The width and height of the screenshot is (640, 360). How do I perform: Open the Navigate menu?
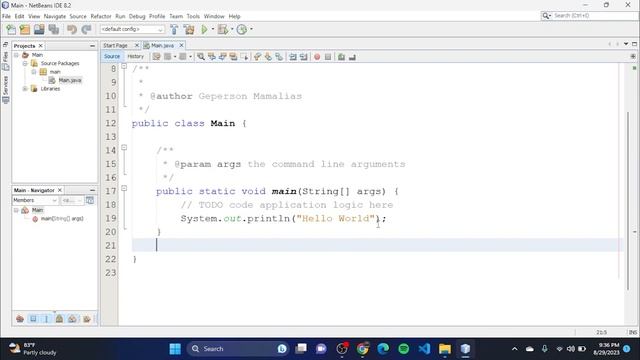[55, 16]
